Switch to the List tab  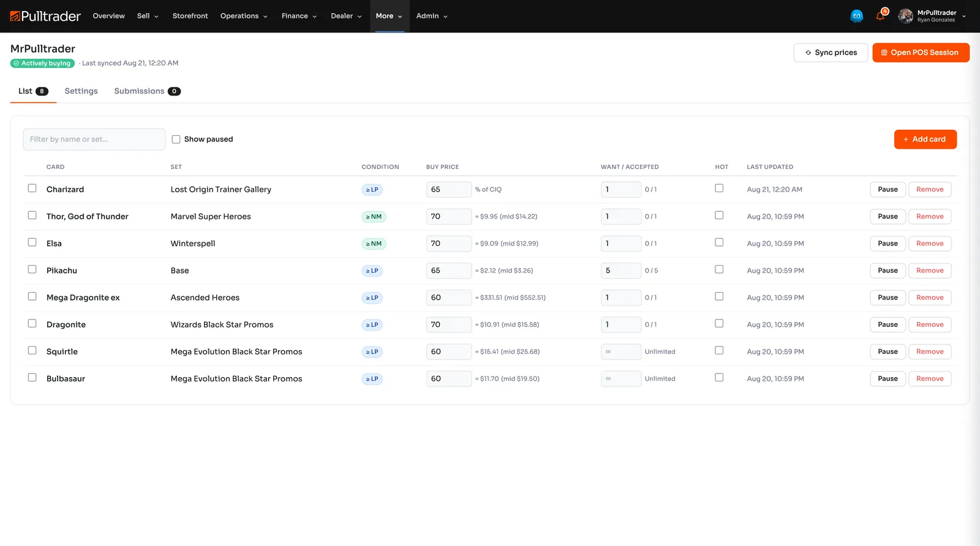point(33,91)
